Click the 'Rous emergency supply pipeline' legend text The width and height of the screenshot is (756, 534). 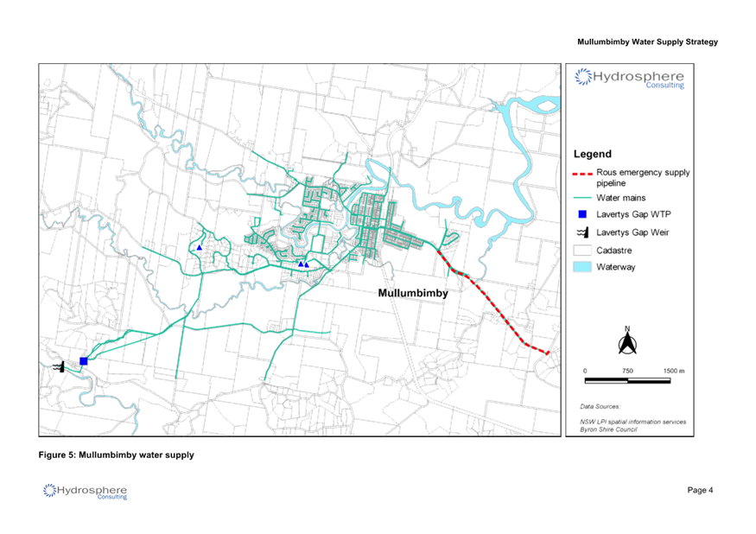point(643,177)
